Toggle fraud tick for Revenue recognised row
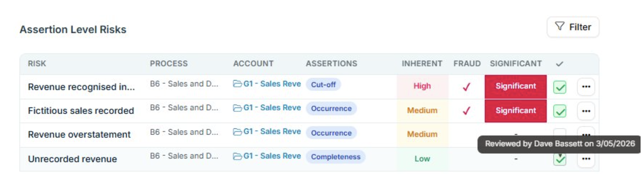Viewport: 644px width, 174px height. [x=466, y=87]
